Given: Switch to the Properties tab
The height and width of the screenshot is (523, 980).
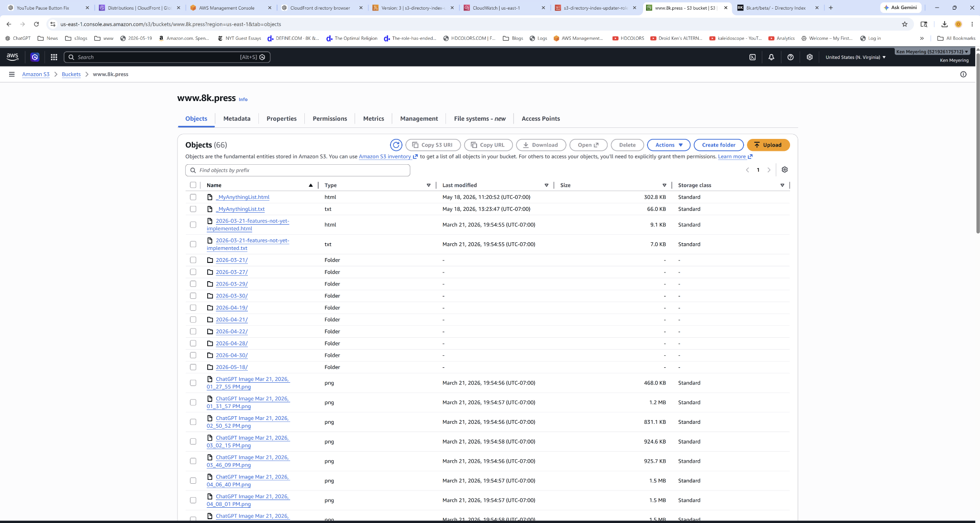Looking at the screenshot, I should pyautogui.click(x=281, y=119).
